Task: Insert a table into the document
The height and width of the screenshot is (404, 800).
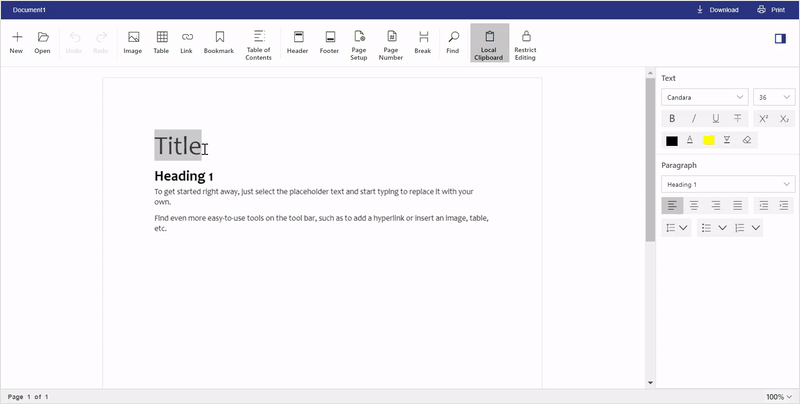Action: click(x=161, y=42)
